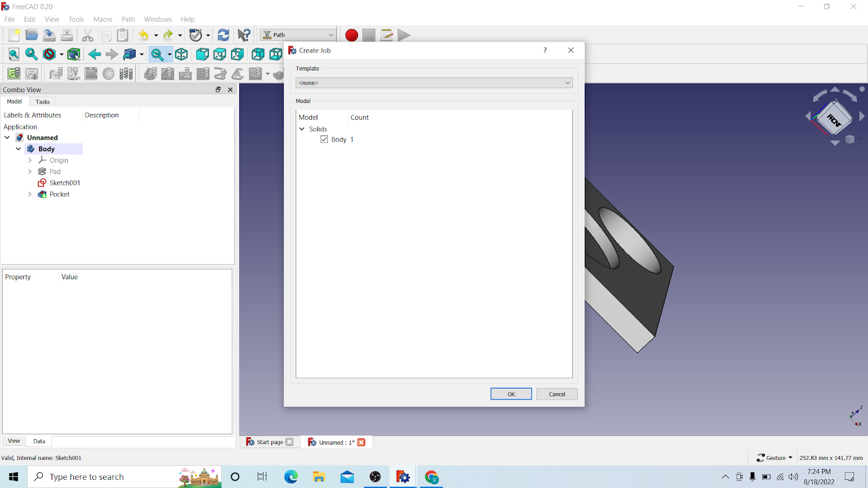Open the Path workbench selector dropdown

298,35
